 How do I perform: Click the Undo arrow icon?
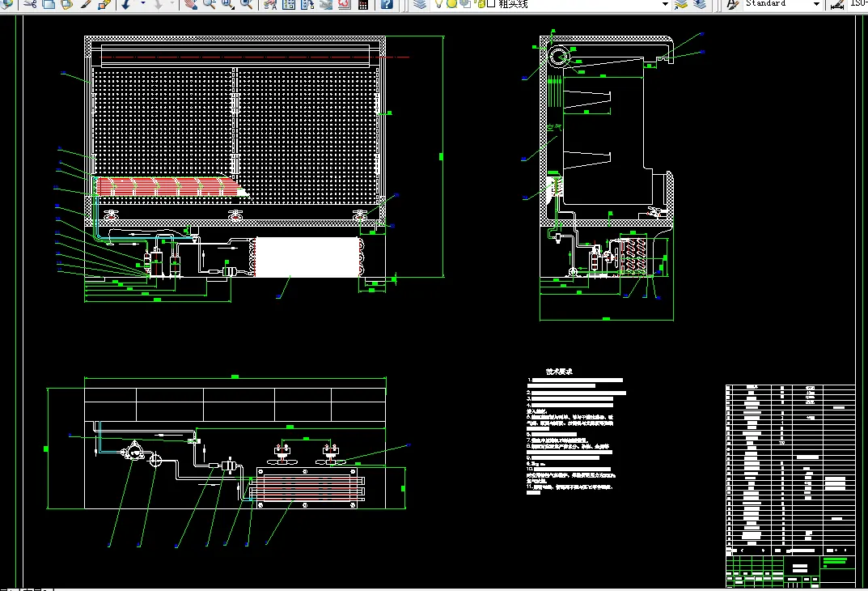(x=125, y=3)
